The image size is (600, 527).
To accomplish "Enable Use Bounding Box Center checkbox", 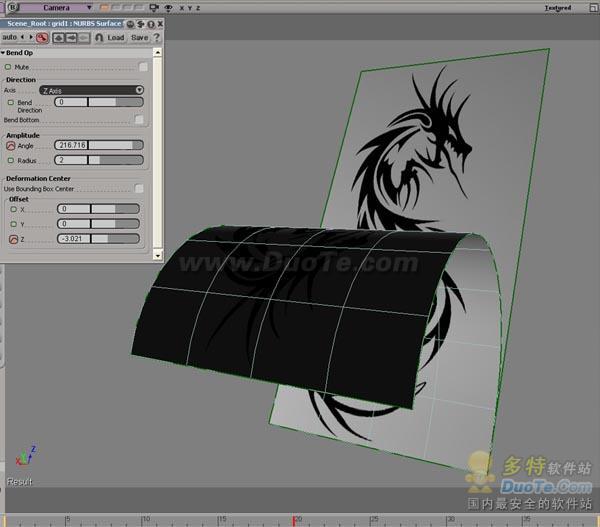I will (139, 188).
